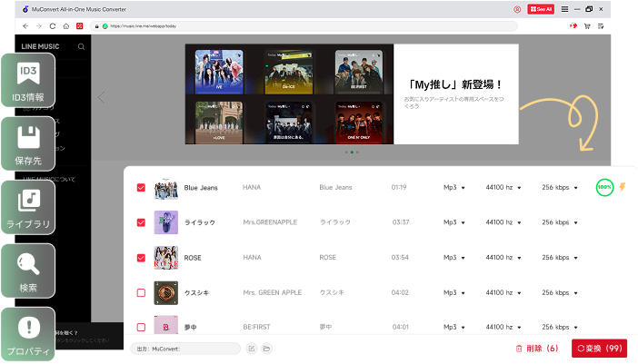Open the Da-iCE artist thumbnail in banner
Viewport: 638px width, 364px height.
coord(289,72)
